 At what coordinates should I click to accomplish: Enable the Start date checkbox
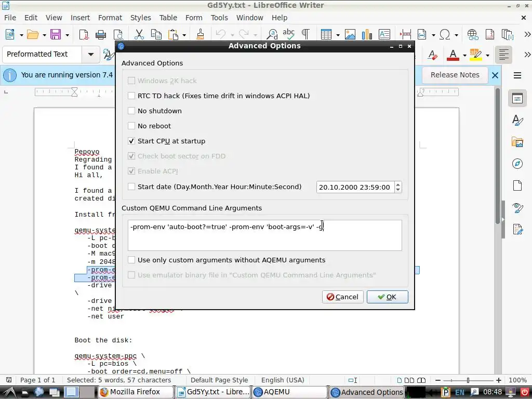131,187
